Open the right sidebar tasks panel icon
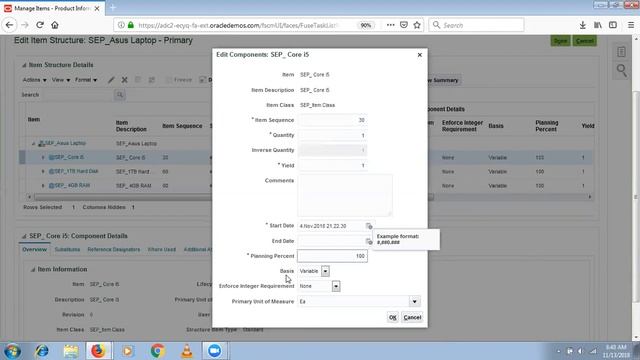Viewport: 640px width, 360px height. [621, 52]
